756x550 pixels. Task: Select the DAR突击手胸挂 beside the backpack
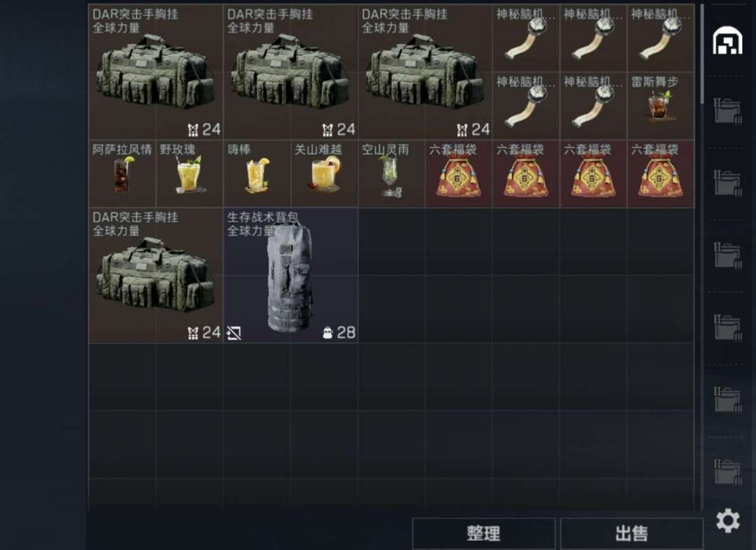(155, 275)
